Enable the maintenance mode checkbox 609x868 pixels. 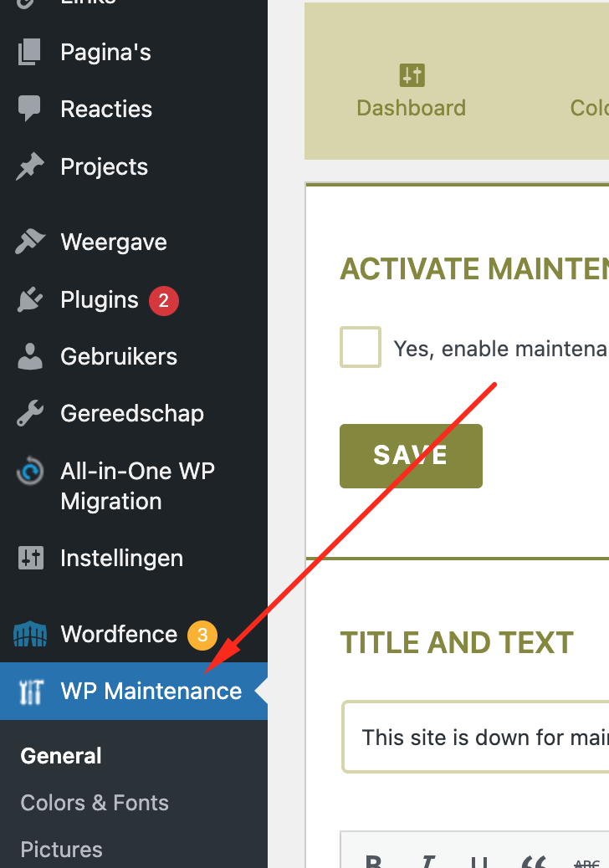point(360,347)
